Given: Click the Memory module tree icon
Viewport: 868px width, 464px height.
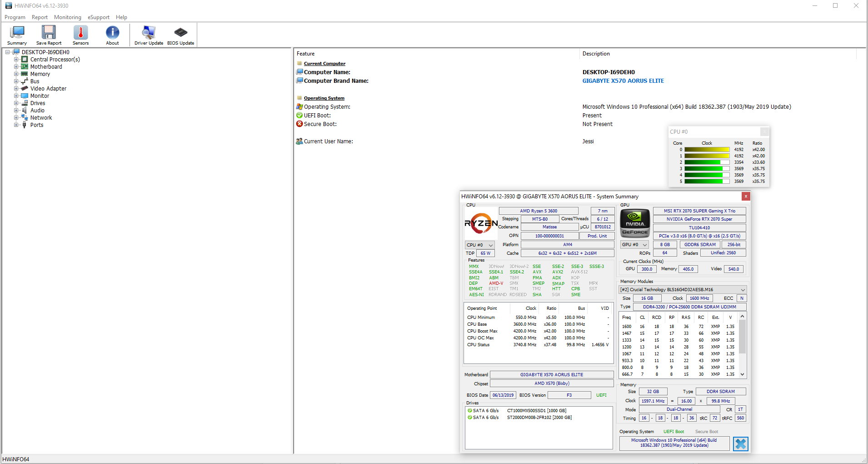Looking at the screenshot, I should 25,74.
